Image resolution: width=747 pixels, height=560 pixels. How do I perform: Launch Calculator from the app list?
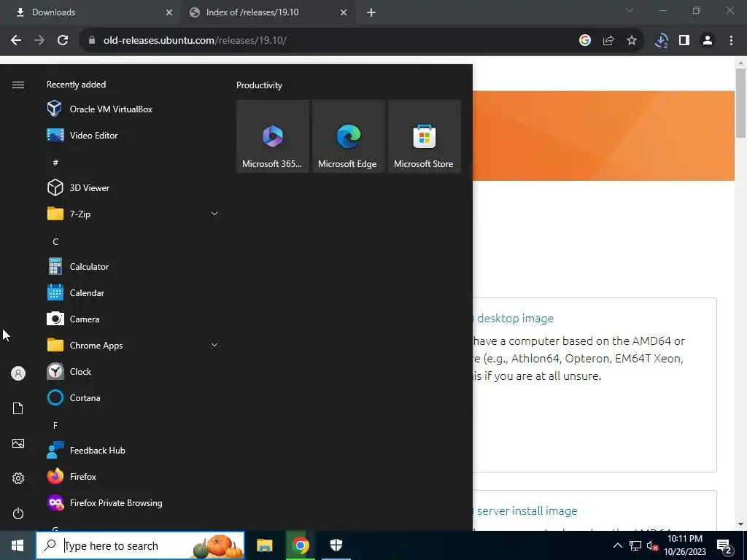click(x=133, y=267)
